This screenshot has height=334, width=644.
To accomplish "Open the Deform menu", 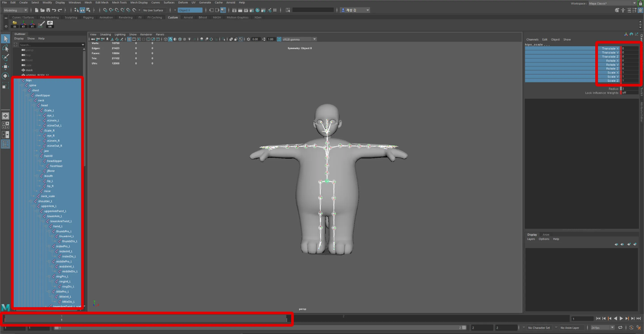I will (183, 2).
